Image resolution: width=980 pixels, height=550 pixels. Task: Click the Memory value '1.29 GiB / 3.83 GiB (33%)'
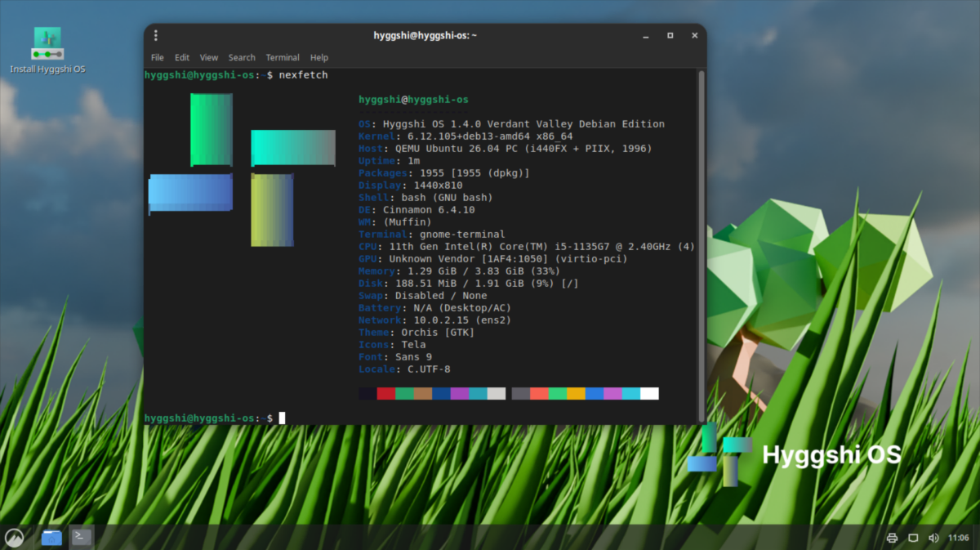(483, 271)
